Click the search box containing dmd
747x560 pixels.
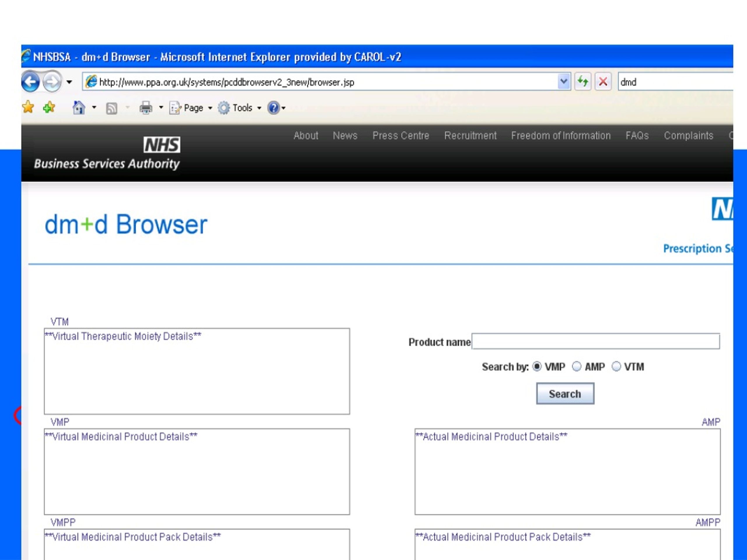coord(676,82)
